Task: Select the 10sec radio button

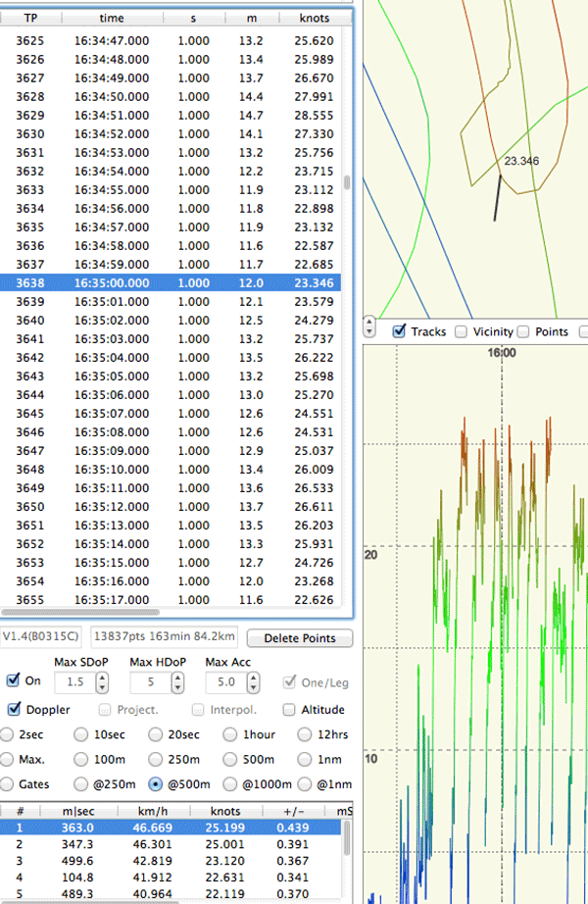Action: (80, 734)
